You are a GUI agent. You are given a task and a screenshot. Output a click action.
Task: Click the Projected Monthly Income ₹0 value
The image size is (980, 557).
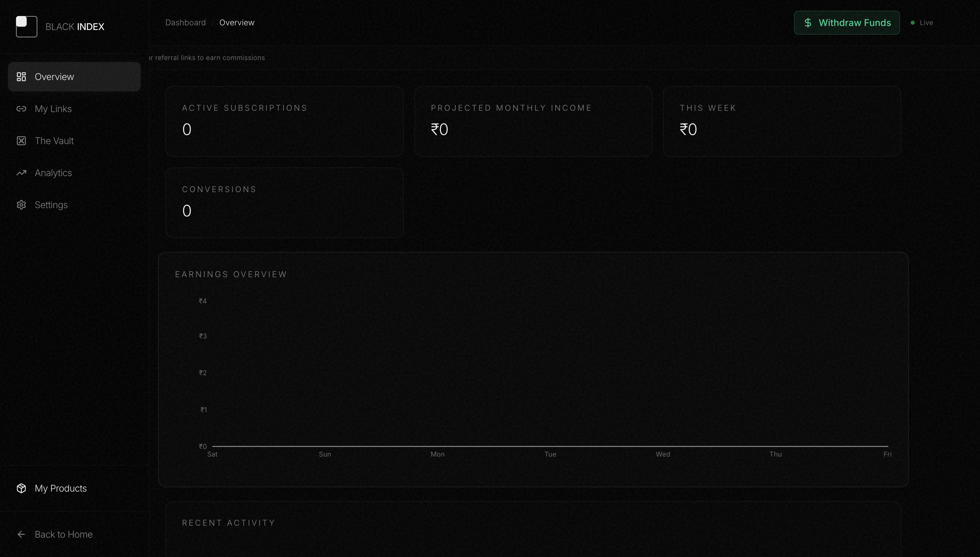[x=440, y=130]
